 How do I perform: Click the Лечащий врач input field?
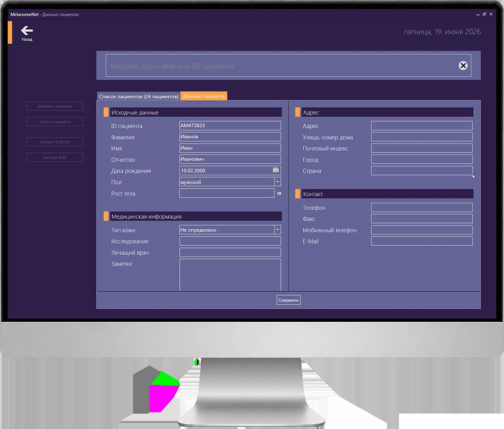pyautogui.click(x=230, y=252)
